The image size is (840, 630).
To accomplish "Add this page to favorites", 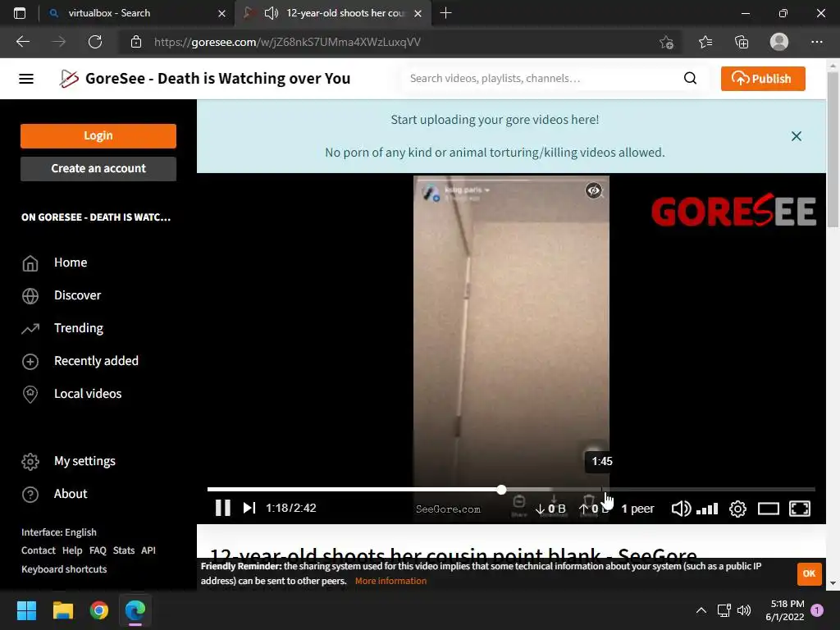I will (666, 42).
